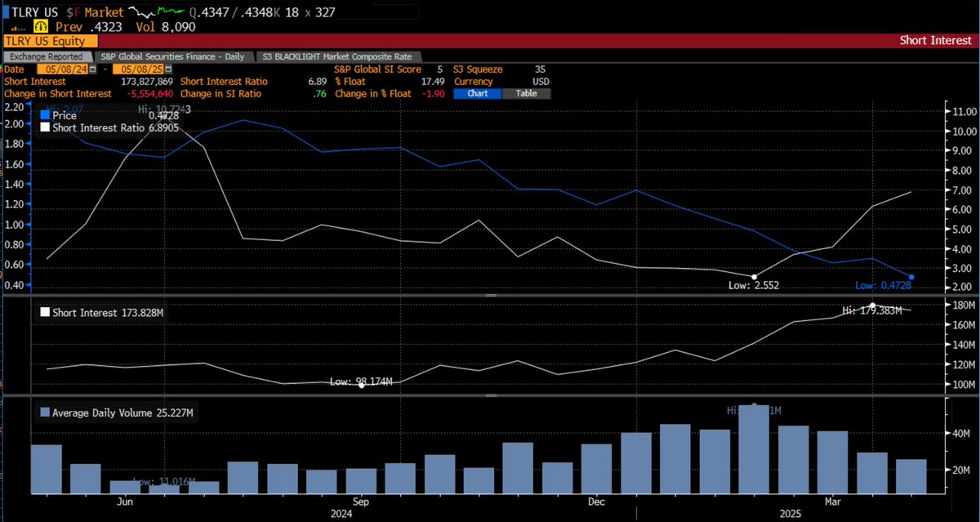Click the yellow gauge icon before Prev
Image resolution: width=980 pixels, height=522 pixels.
click(x=41, y=26)
